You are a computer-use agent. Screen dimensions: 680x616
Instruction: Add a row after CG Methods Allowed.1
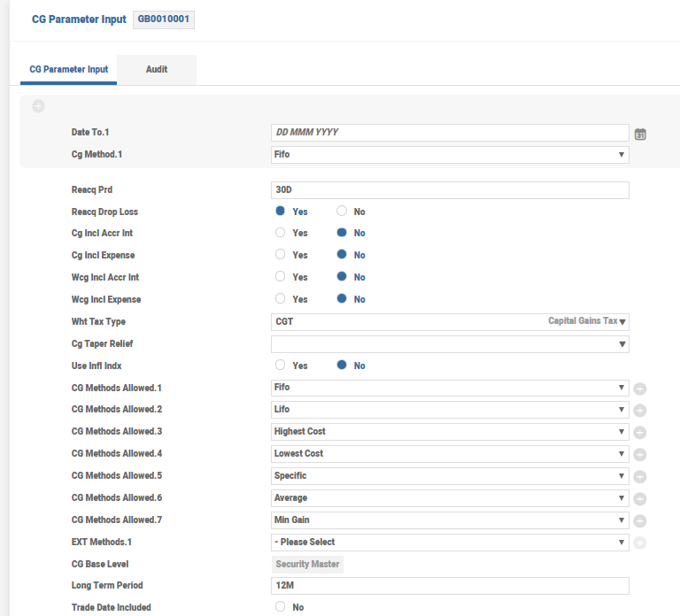(x=640, y=388)
